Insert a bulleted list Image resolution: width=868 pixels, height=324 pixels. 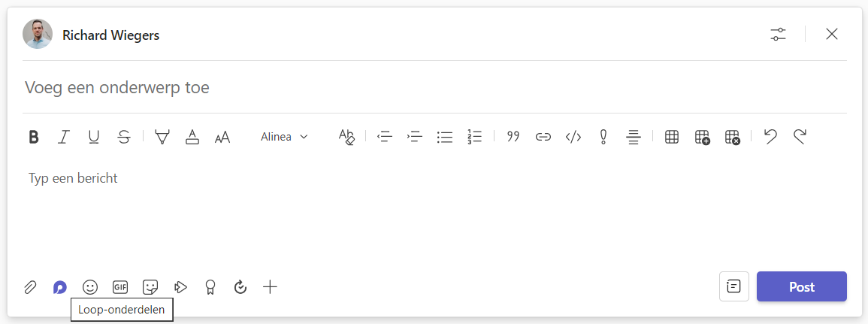[x=444, y=137]
